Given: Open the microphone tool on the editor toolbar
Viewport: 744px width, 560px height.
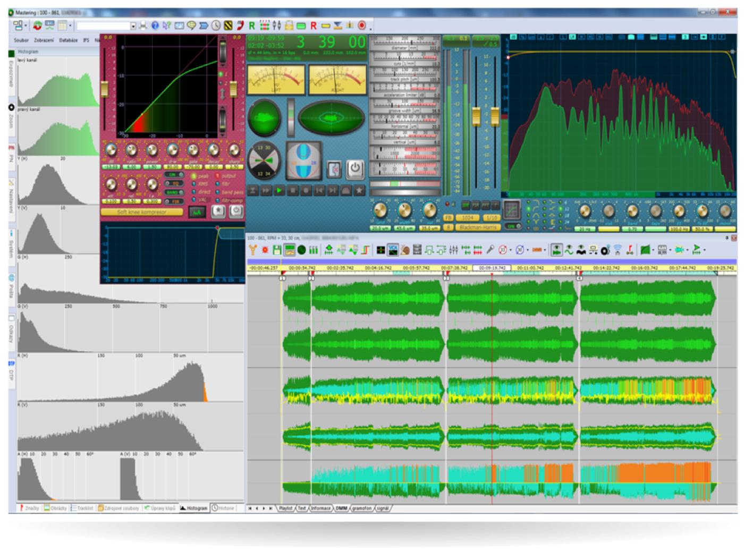Looking at the screenshot, I should (x=492, y=249).
